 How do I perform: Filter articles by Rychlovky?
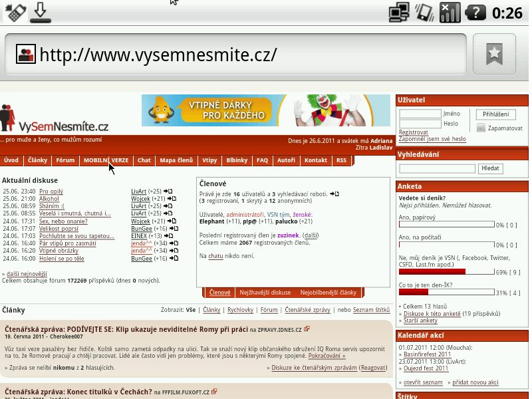240,310
